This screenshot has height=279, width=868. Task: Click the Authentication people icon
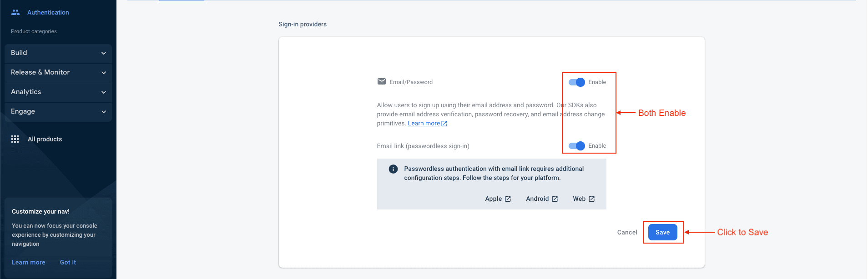(15, 12)
